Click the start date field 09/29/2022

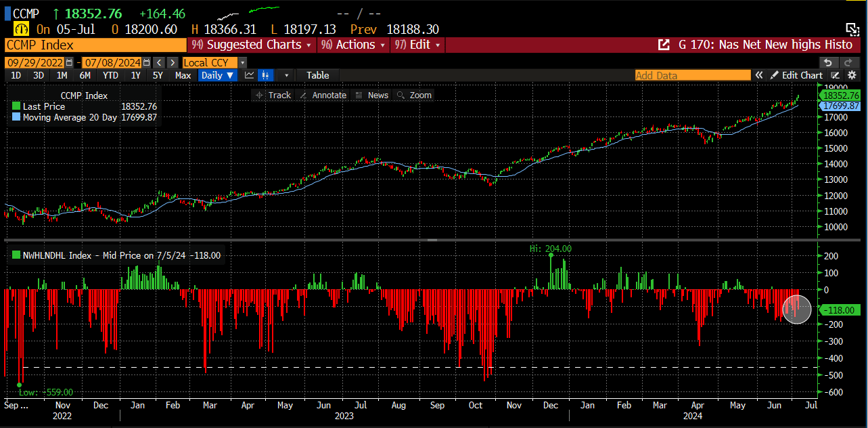[35, 62]
